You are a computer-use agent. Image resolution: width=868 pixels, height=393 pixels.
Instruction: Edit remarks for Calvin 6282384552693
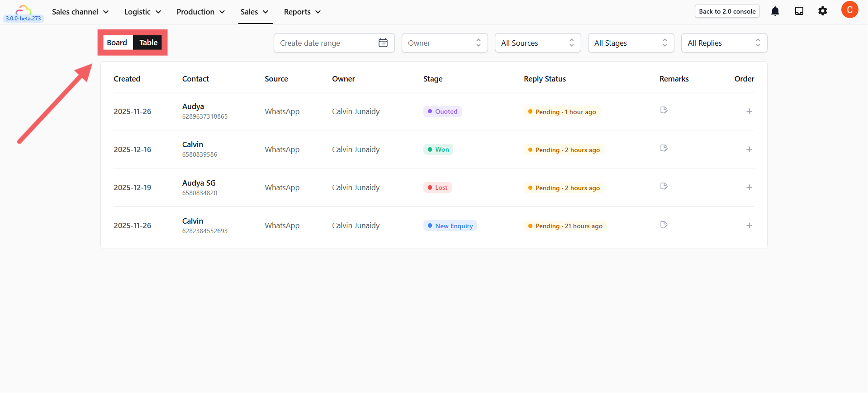point(664,225)
